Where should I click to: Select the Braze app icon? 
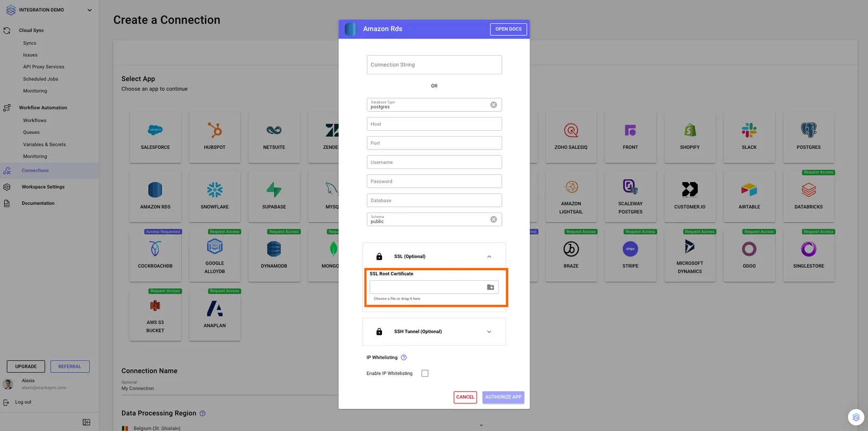(x=571, y=249)
